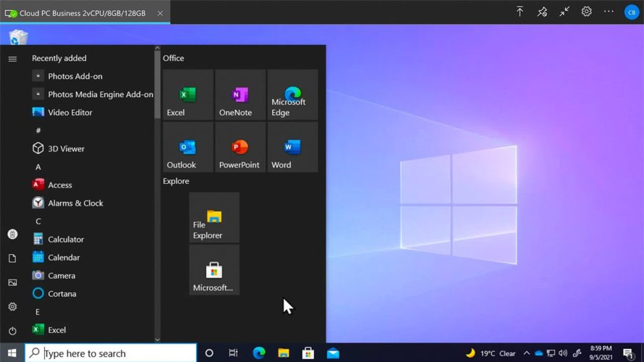
Task: Open Microsoft Store from taskbar
Action: tap(308, 353)
